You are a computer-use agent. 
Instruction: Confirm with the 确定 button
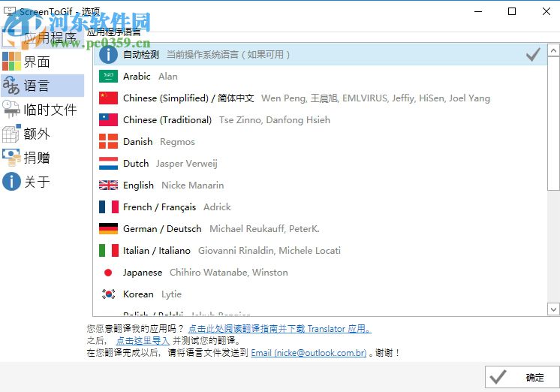pyautogui.click(x=522, y=377)
